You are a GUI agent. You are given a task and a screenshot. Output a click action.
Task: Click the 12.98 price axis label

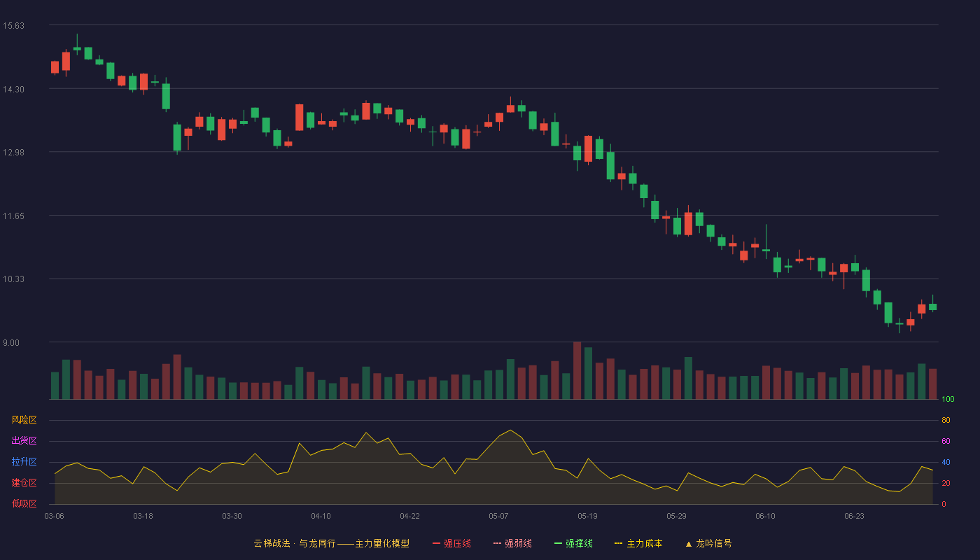[x=13, y=153]
